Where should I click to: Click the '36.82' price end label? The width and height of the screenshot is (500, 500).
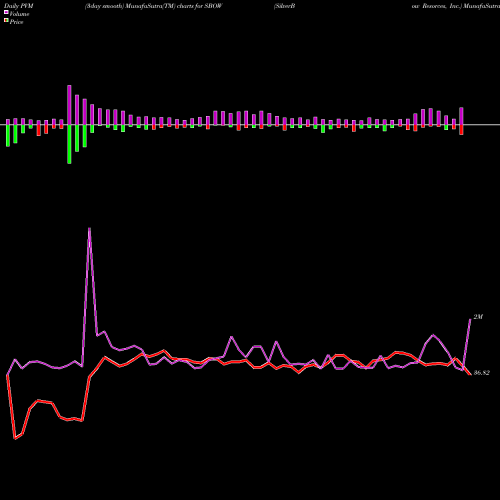point(482,373)
